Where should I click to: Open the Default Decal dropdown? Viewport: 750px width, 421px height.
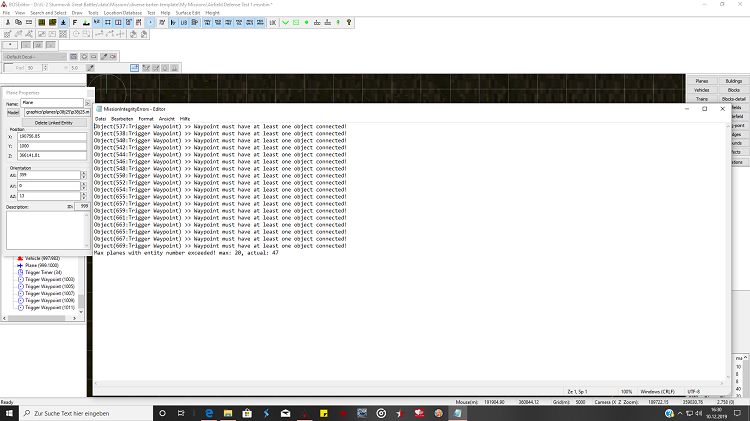point(34,56)
